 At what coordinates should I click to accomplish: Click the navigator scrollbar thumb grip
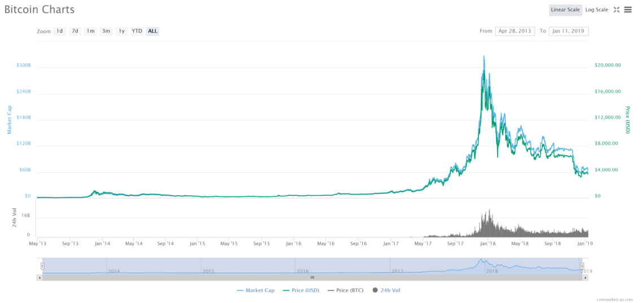click(x=312, y=278)
